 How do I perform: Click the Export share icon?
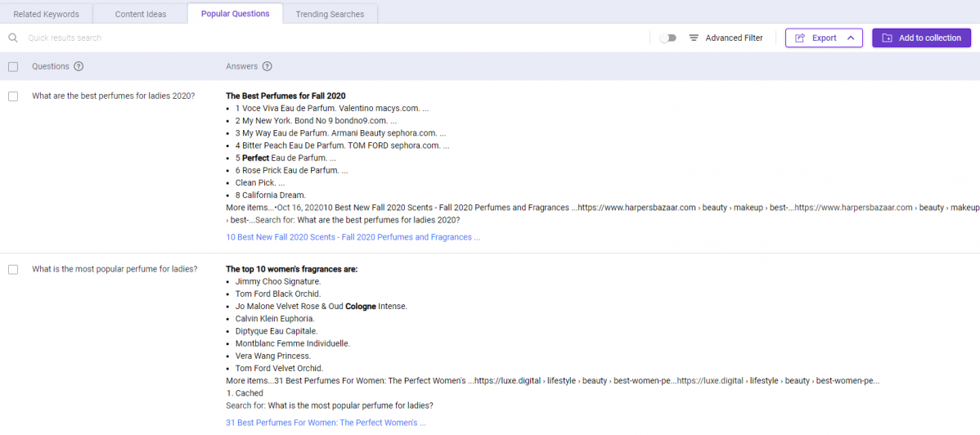pos(799,38)
